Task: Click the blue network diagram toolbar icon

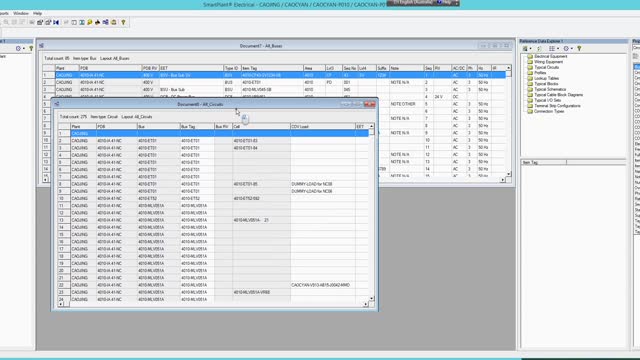Action: 105,22
